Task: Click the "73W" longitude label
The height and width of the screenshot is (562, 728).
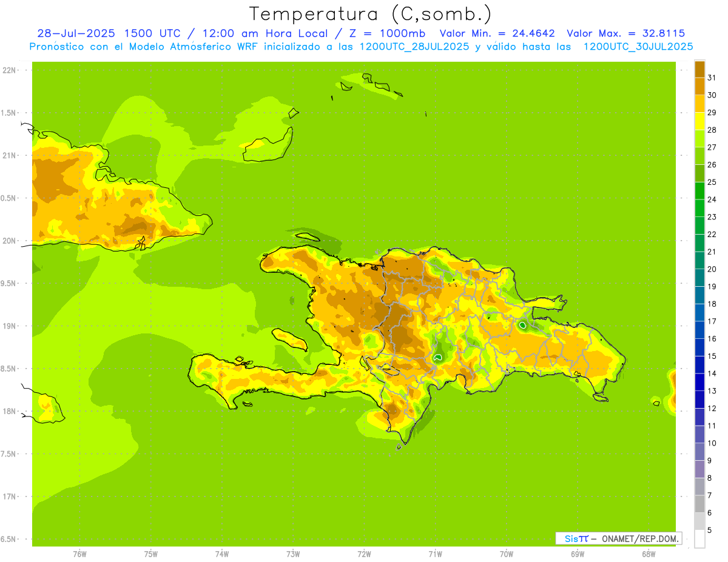Action: coord(293,554)
